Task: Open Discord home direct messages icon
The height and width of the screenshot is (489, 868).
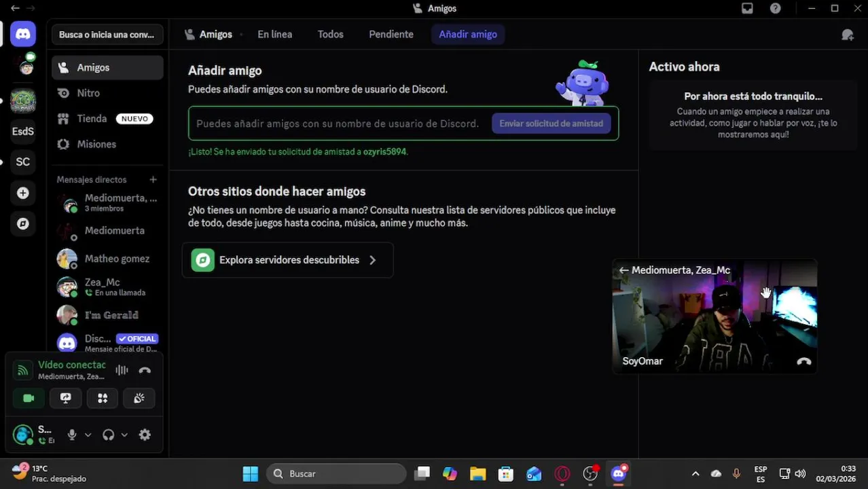Action: (x=23, y=34)
